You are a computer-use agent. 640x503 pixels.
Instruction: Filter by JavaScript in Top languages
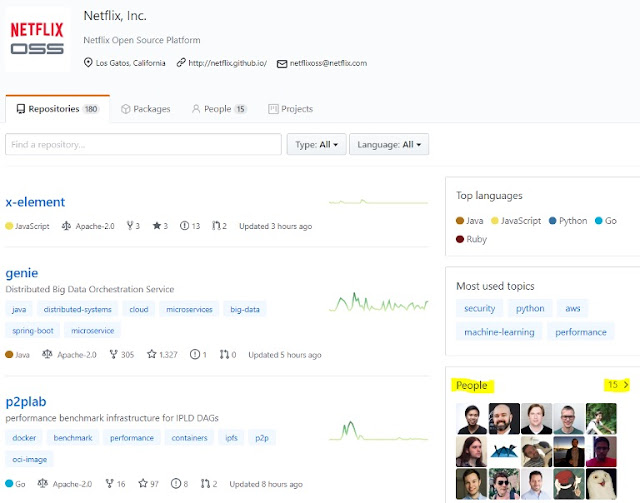tap(516, 221)
